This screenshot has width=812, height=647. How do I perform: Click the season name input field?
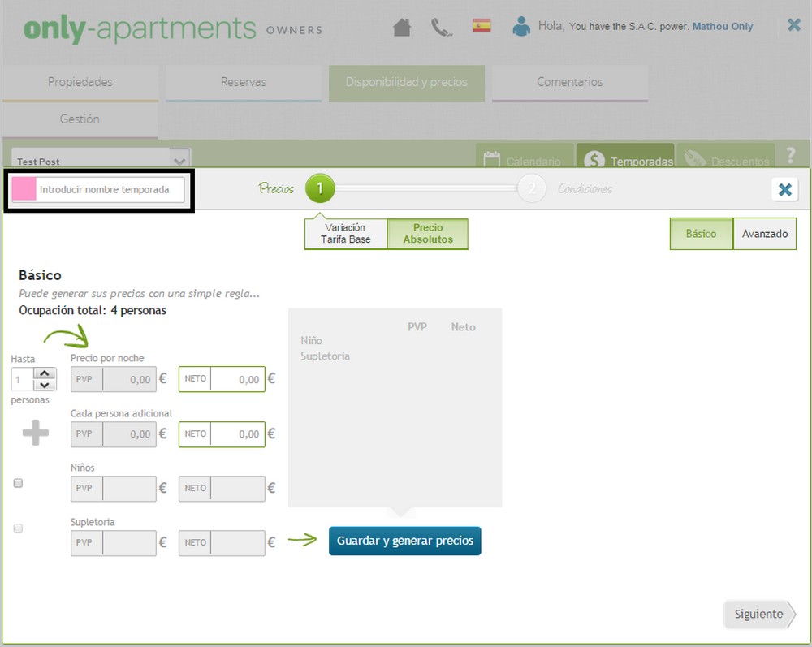pyautogui.click(x=110, y=190)
